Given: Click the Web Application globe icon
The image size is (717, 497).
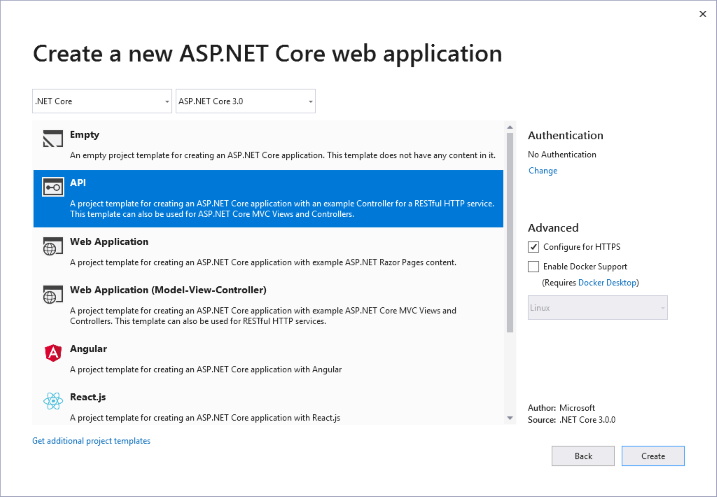Looking at the screenshot, I should click(x=52, y=248).
